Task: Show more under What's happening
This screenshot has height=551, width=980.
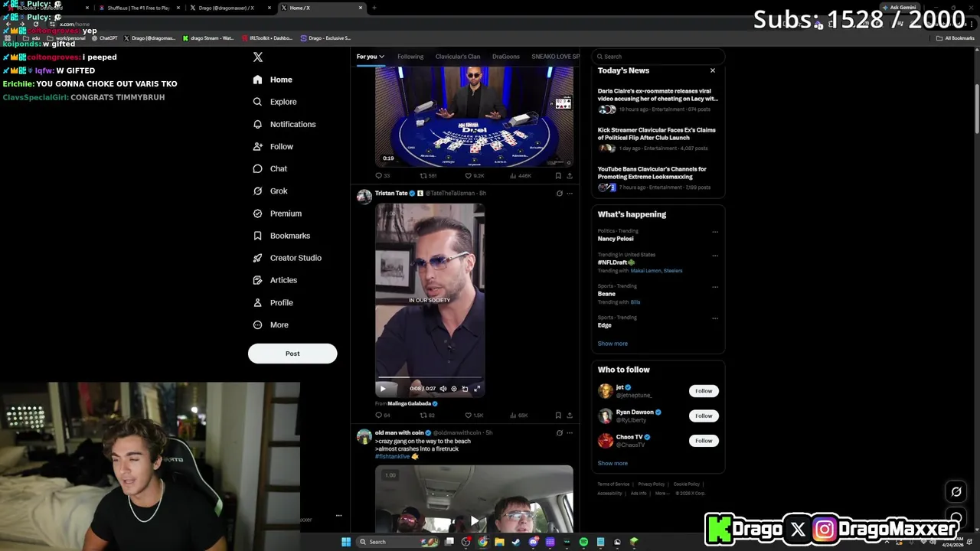Action: [612, 344]
